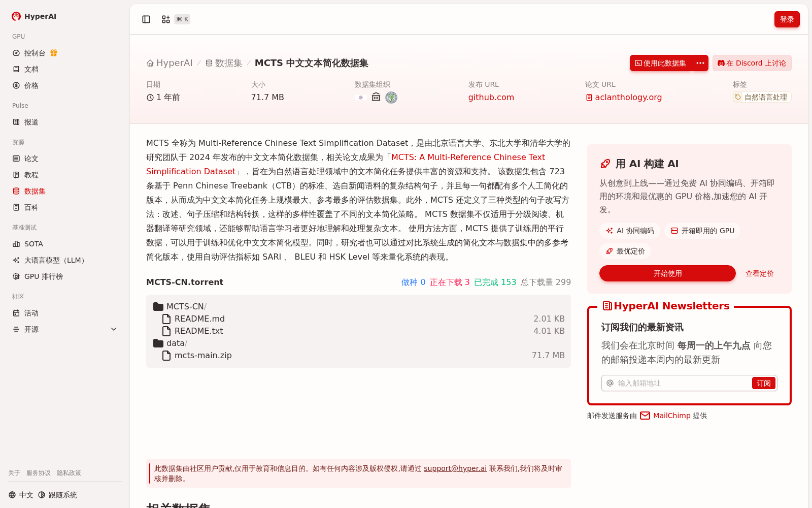Click 做种 0 seeding stat

click(413, 282)
